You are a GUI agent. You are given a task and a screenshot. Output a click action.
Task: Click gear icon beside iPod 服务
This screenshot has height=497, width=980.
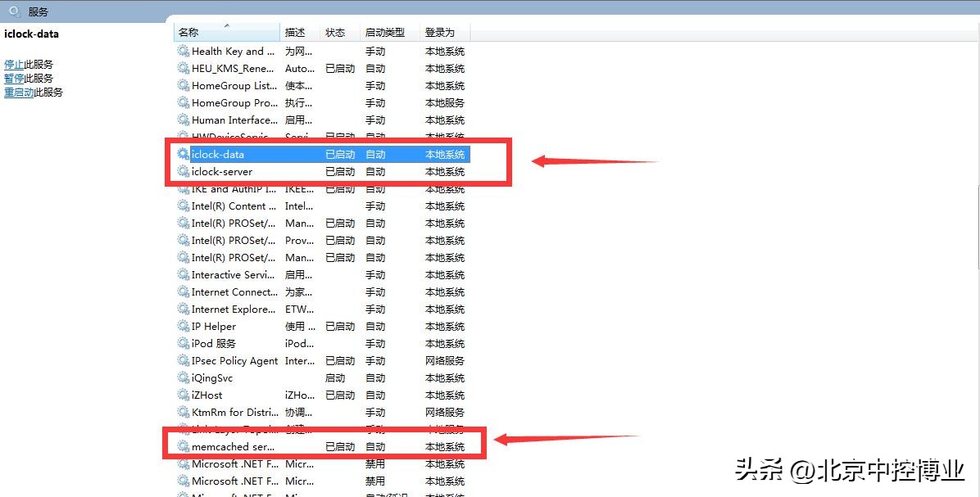click(183, 343)
